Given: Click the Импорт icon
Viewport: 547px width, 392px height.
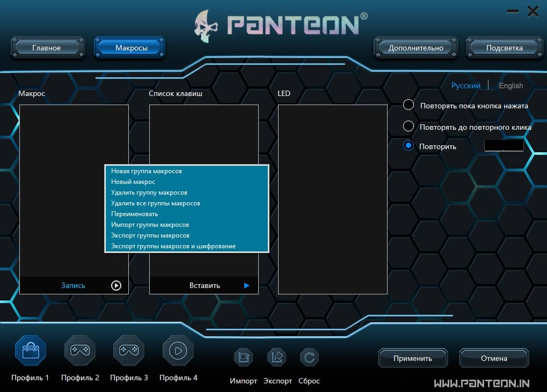Looking at the screenshot, I should point(244,357).
